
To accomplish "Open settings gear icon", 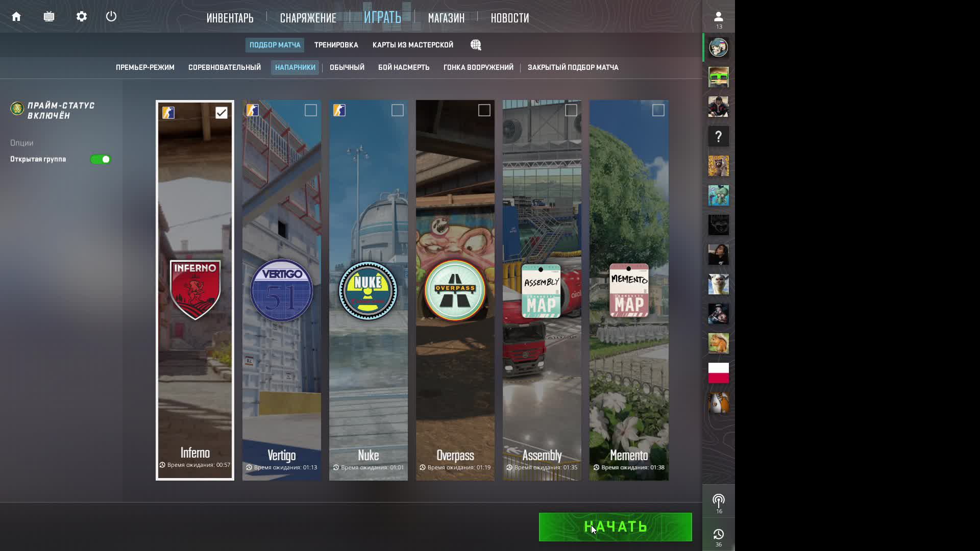I will click(x=82, y=17).
